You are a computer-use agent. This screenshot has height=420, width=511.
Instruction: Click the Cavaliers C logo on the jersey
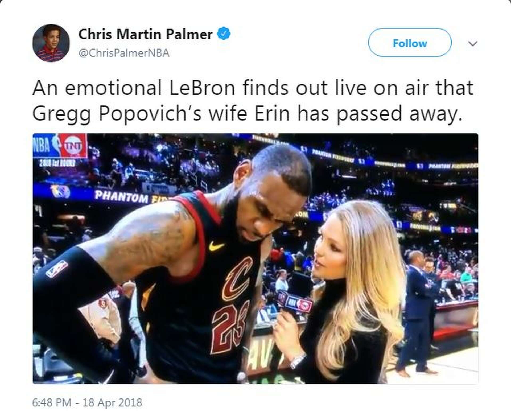tap(237, 278)
